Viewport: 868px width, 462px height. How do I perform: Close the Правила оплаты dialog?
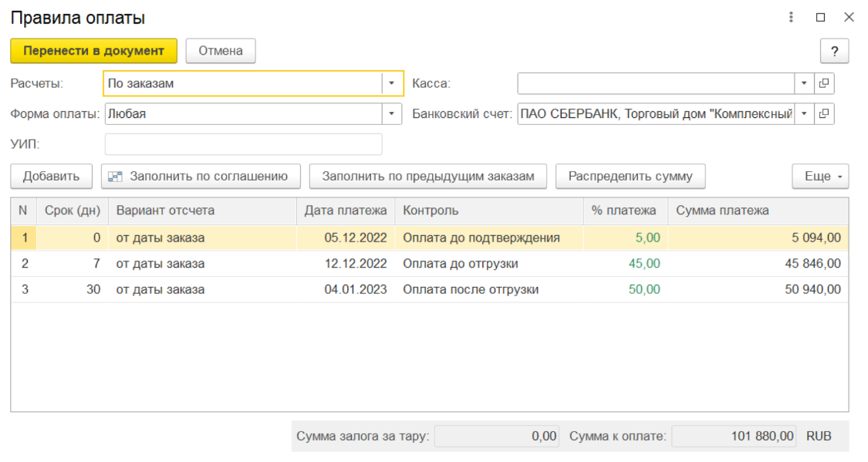coord(849,17)
